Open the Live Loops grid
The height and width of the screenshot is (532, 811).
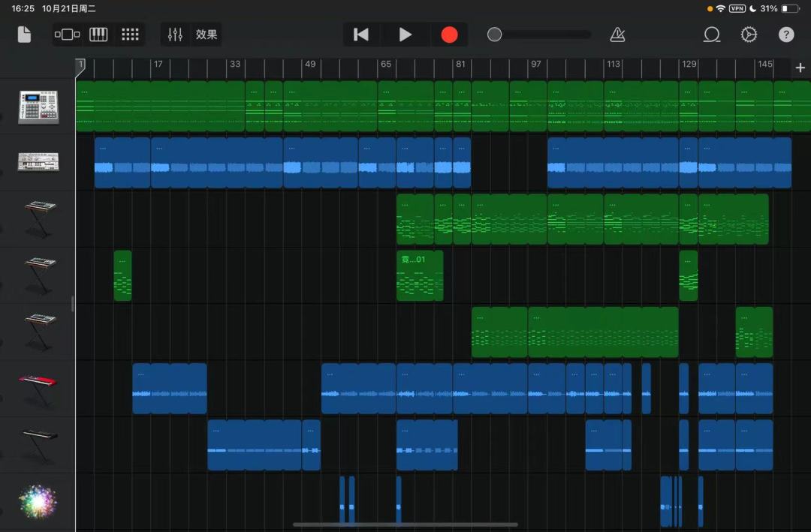click(130, 35)
